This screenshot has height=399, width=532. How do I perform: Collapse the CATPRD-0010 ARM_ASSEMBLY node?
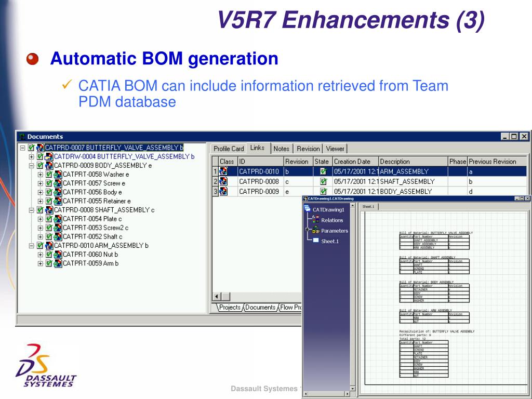pyautogui.click(x=31, y=245)
